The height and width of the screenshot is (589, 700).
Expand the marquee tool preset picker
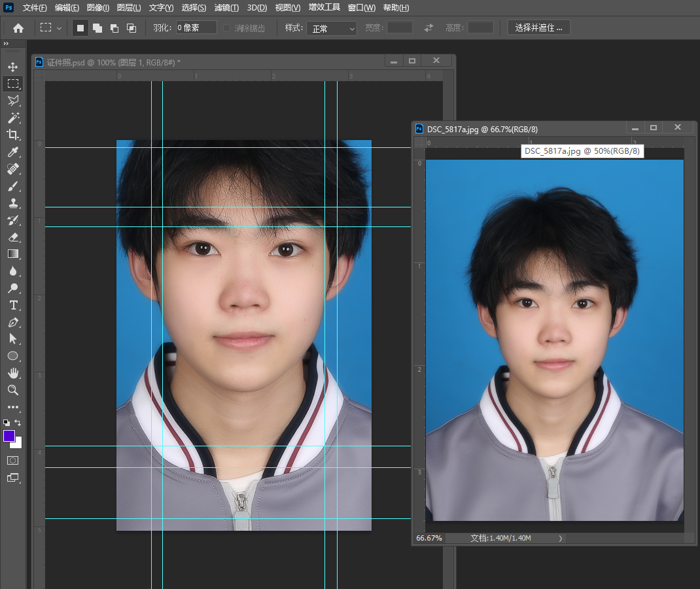pyautogui.click(x=60, y=28)
